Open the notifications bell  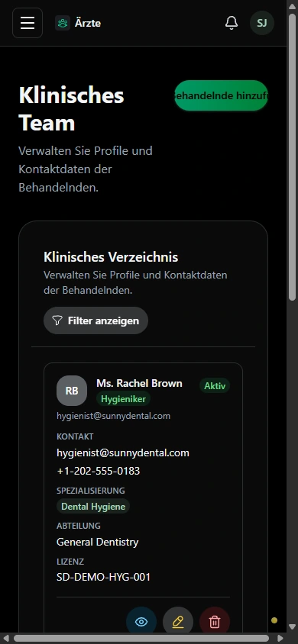[x=232, y=23]
